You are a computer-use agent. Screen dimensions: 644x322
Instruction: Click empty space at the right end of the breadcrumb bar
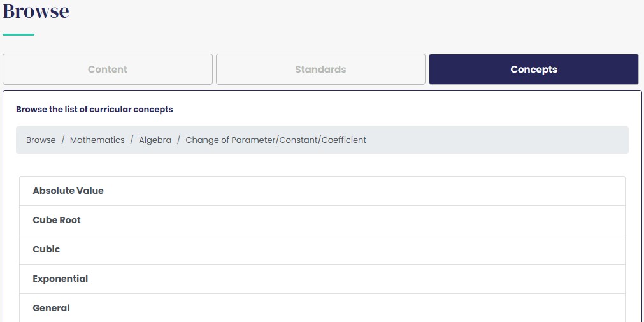[x=541, y=140]
